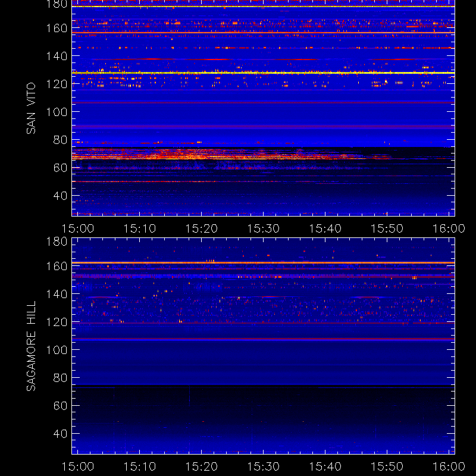Select the 80 tick label on San Vito axis
The height and width of the screenshot is (476, 476).
60,140
